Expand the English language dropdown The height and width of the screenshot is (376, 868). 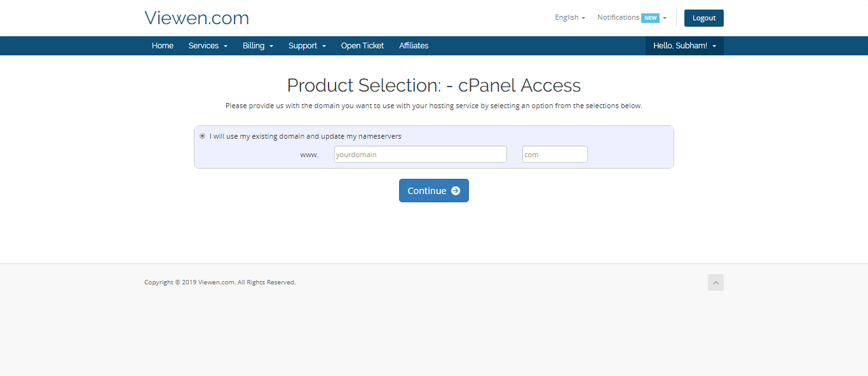(x=570, y=18)
